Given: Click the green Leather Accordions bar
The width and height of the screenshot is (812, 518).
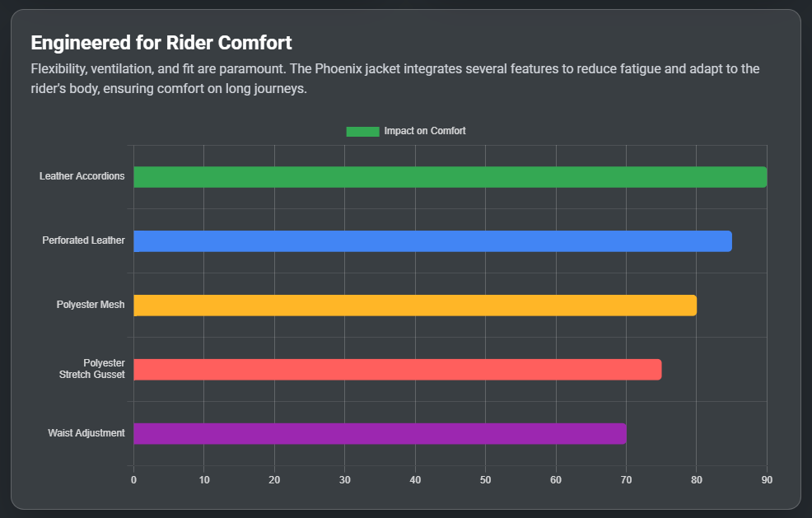Looking at the screenshot, I should click(x=450, y=177).
